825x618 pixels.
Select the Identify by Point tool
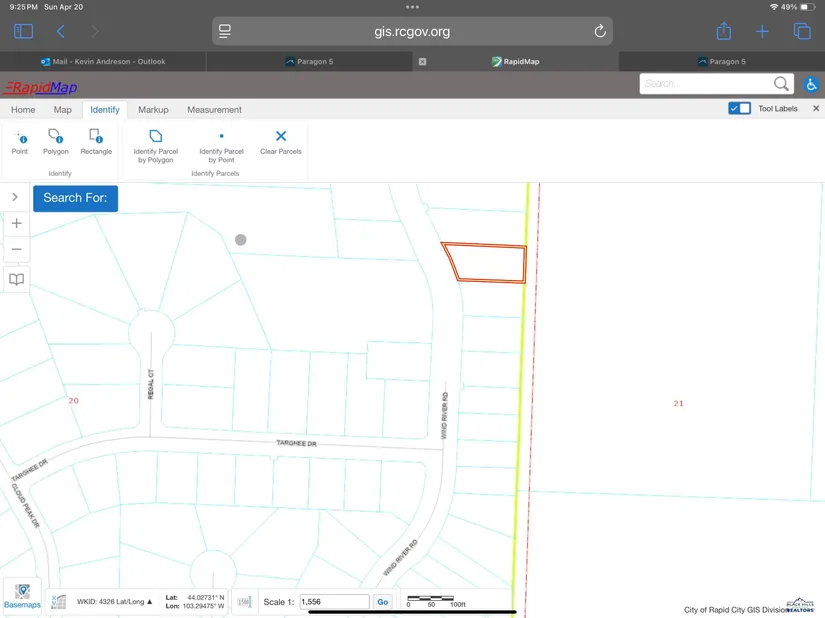[20, 141]
